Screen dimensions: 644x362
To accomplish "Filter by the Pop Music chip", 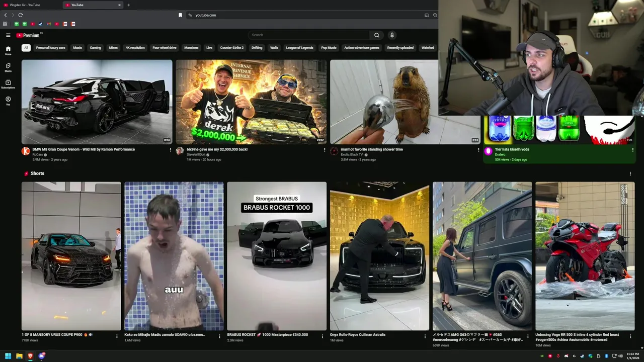I will pos(329,48).
